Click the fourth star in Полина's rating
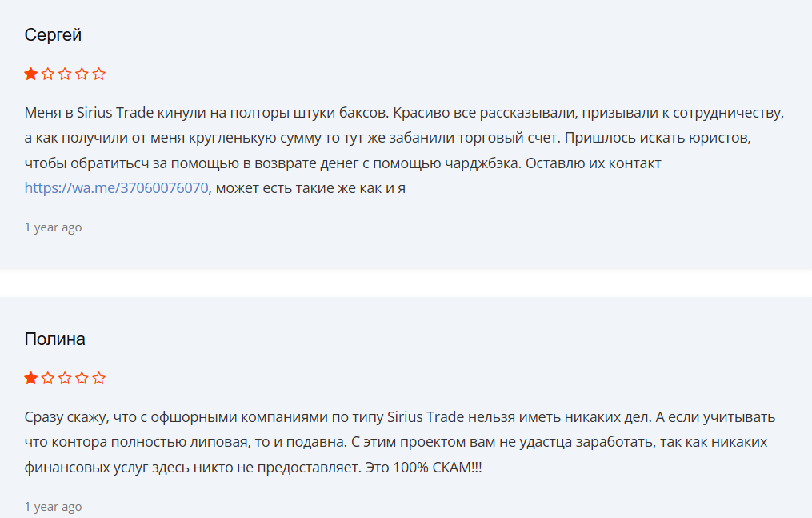 pyautogui.click(x=82, y=377)
